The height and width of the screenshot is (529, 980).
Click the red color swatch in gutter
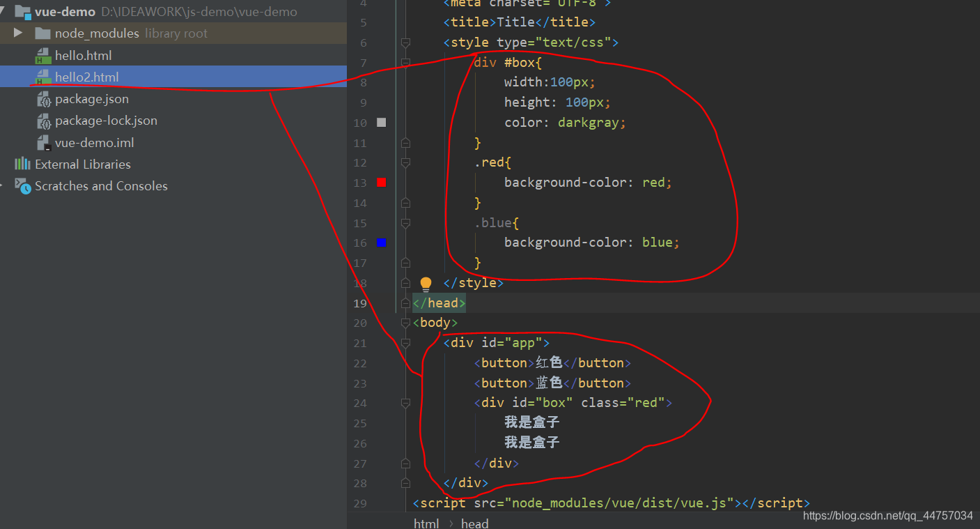[x=381, y=183]
